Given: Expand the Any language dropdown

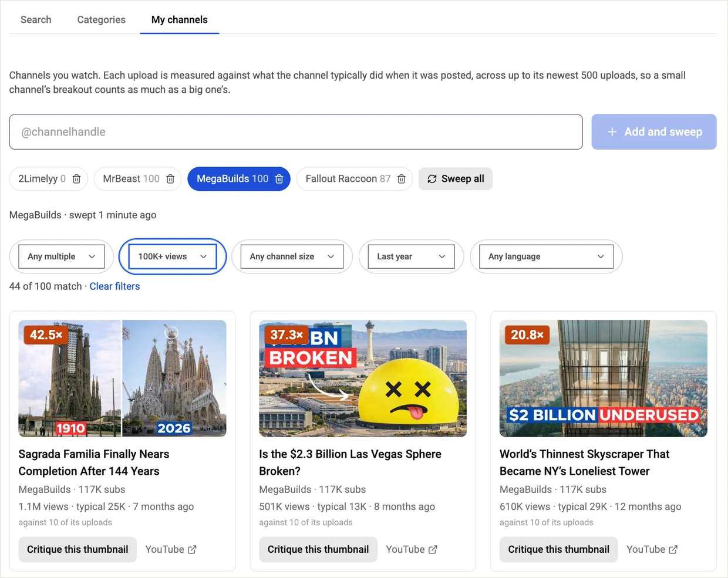Looking at the screenshot, I should [547, 256].
